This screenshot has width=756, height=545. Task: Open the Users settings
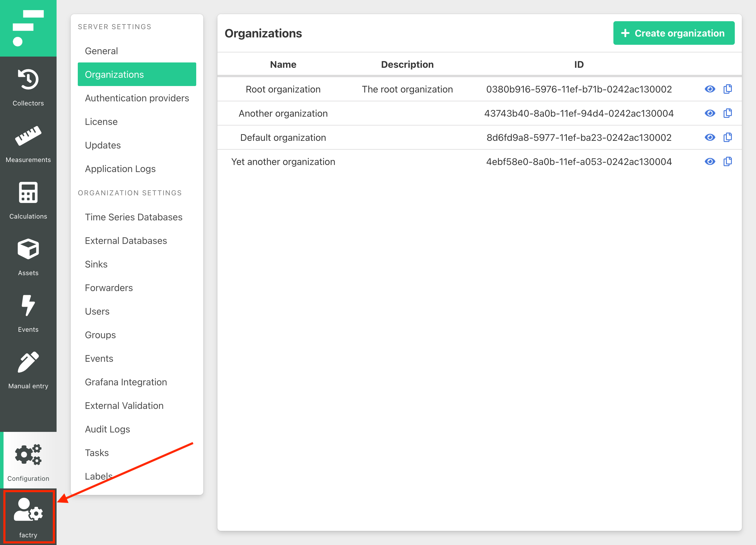pos(137,311)
